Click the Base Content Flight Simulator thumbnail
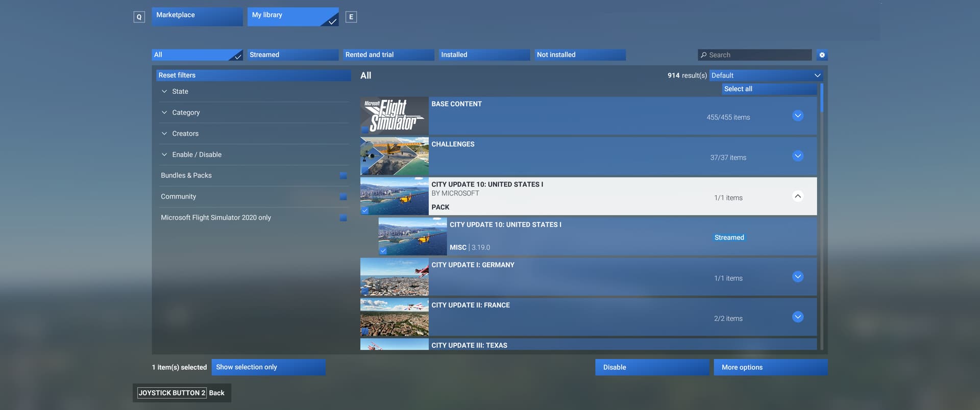 click(395, 116)
